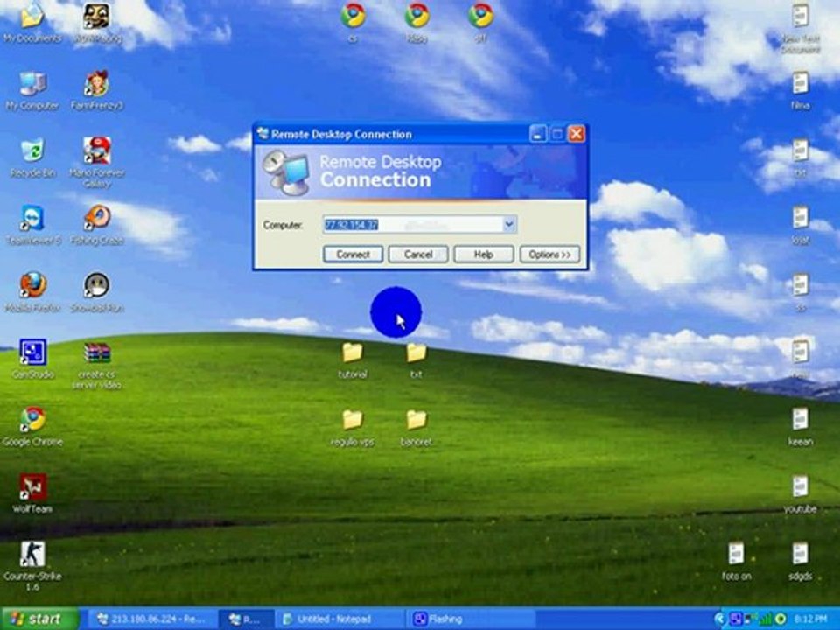This screenshot has height=630, width=840.
Task: Select the foto on text file
Action: pyautogui.click(x=736, y=562)
